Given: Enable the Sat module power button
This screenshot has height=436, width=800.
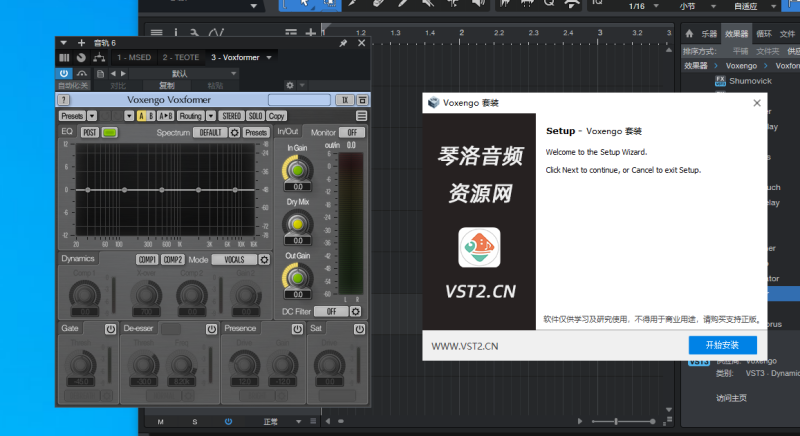Looking at the screenshot, I should 359,329.
